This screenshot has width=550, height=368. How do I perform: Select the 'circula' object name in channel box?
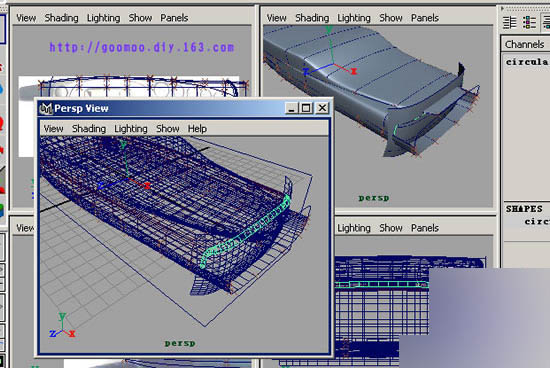(526, 62)
